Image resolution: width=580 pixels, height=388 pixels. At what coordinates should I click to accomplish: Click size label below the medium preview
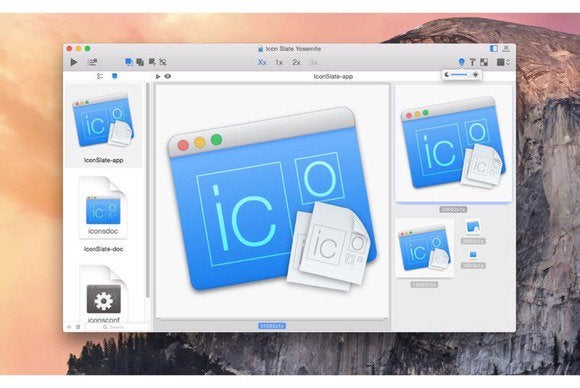point(425,284)
